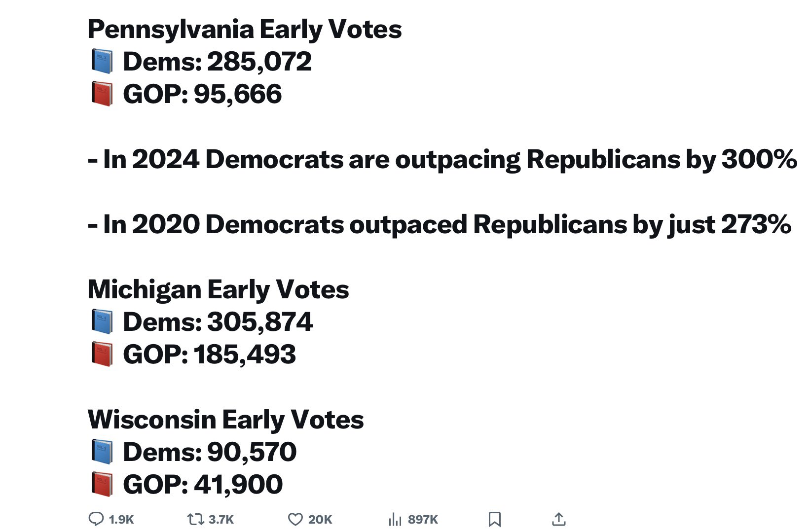Click the "Pennsylvania Early Votes" heading
The image size is (809, 532).
pos(245,29)
